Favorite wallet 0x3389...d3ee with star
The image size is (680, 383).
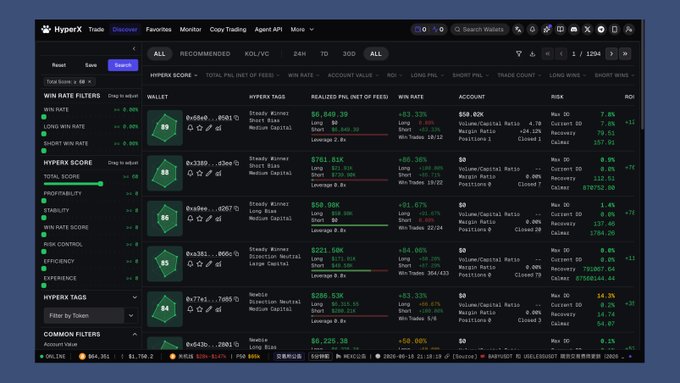(199, 173)
